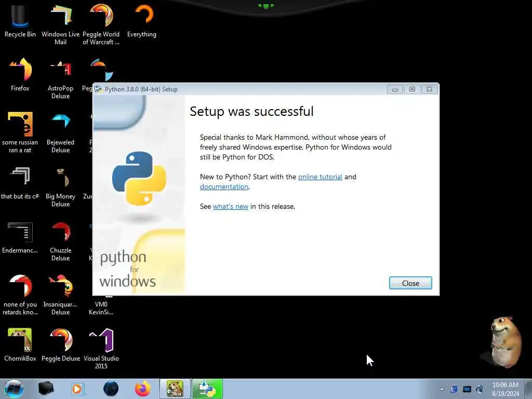Close the Python Setup window via title bar X
Screen dimensions: 532x399
click(429, 89)
